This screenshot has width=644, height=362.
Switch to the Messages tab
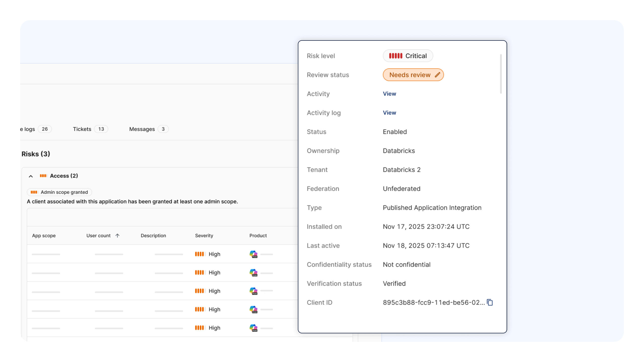tap(142, 129)
